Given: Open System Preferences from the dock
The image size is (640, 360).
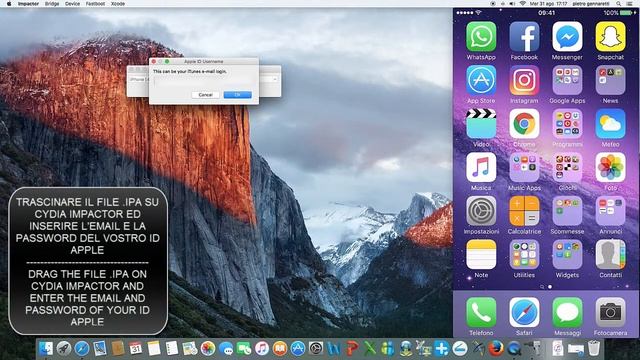Looking at the screenshot, I should coord(316,349).
